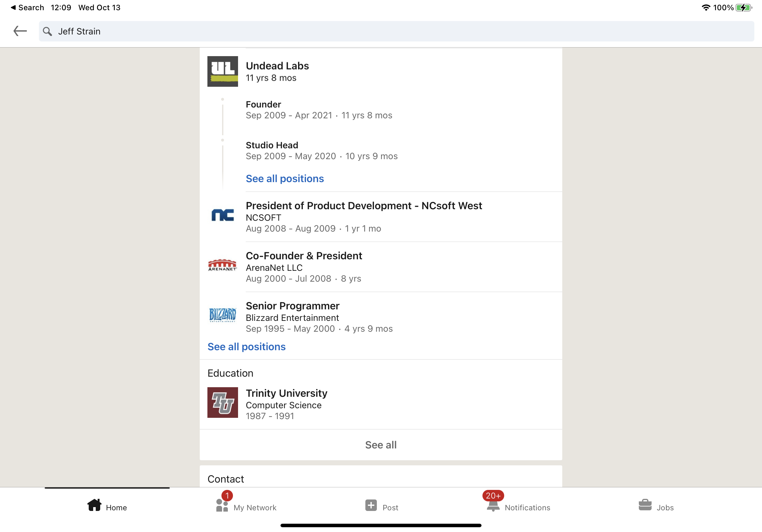
Task: Open the ArenaNet company logo
Action: point(222,265)
